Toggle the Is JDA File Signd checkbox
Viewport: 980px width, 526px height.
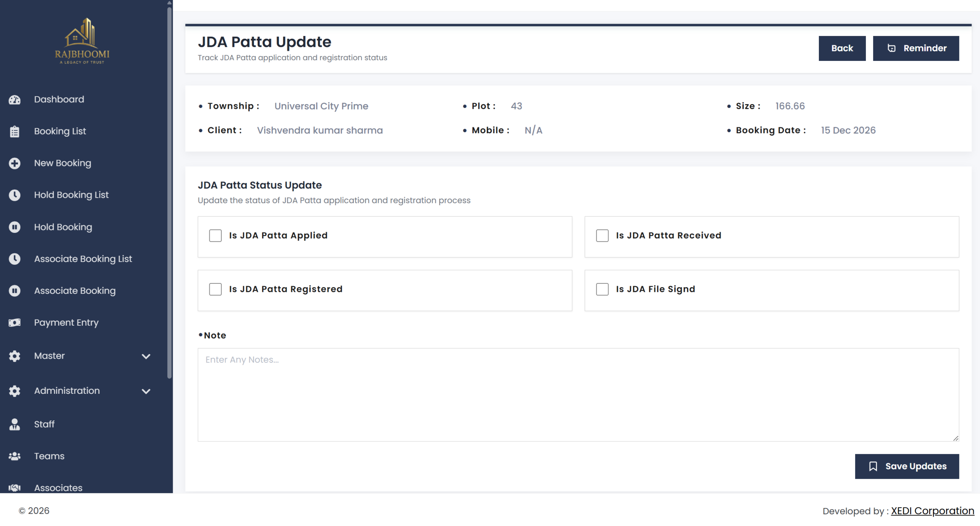tap(602, 289)
